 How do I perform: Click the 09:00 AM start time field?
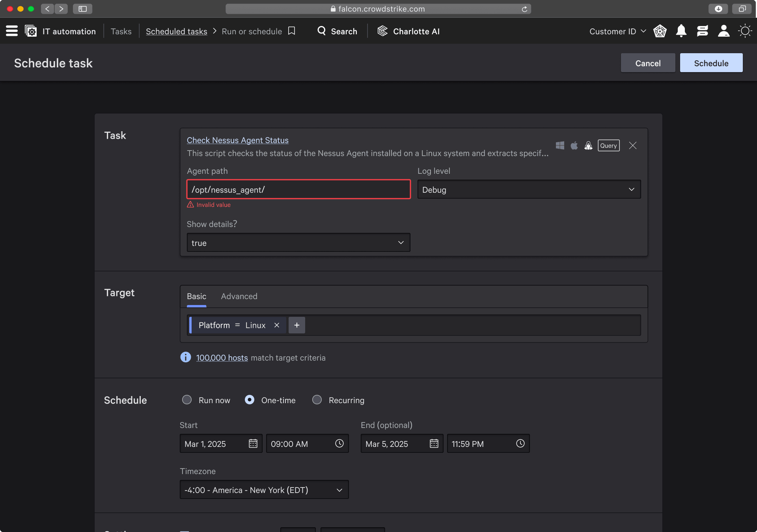click(308, 444)
